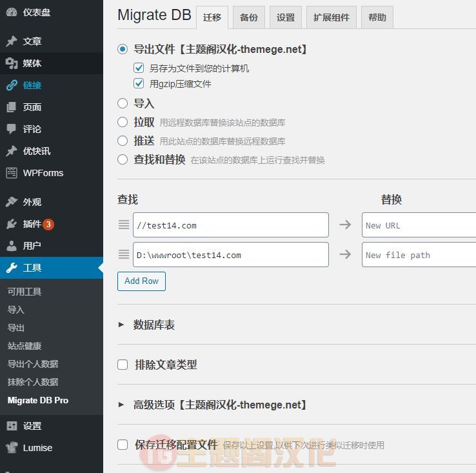Click the arrow next to New file path field

pyautogui.click(x=345, y=254)
